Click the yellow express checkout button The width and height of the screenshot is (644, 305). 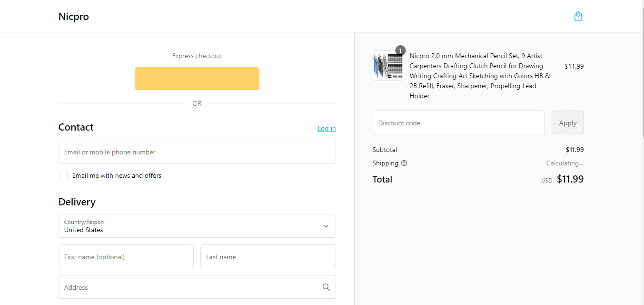click(x=197, y=79)
